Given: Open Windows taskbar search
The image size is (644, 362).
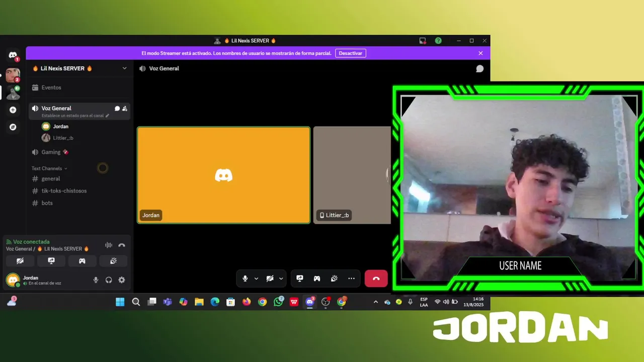Looking at the screenshot, I should (136, 302).
